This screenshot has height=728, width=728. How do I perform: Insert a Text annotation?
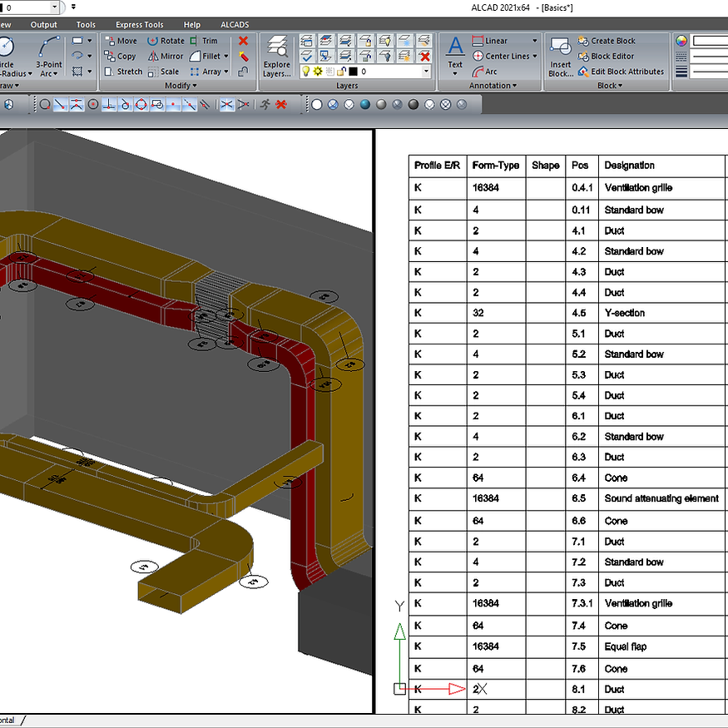click(455, 56)
